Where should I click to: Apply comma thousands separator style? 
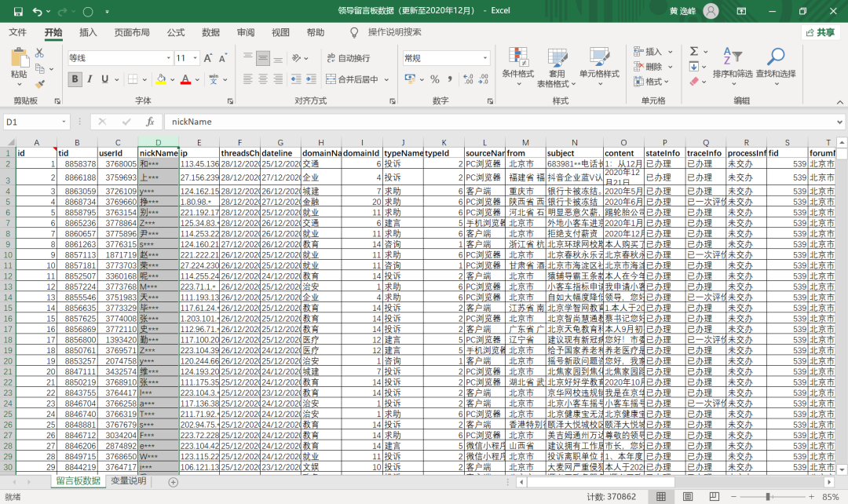tap(450, 79)
